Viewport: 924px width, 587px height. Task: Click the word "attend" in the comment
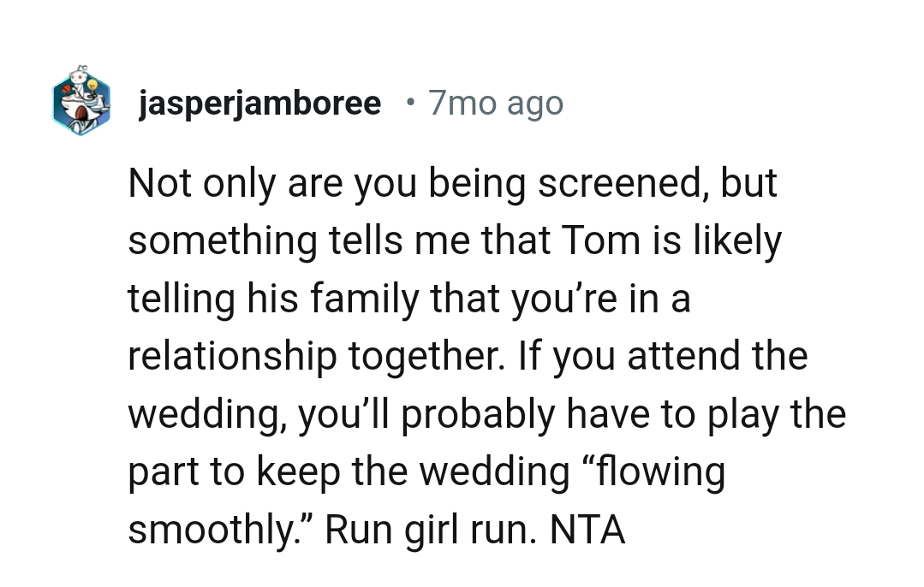[682, 357]
